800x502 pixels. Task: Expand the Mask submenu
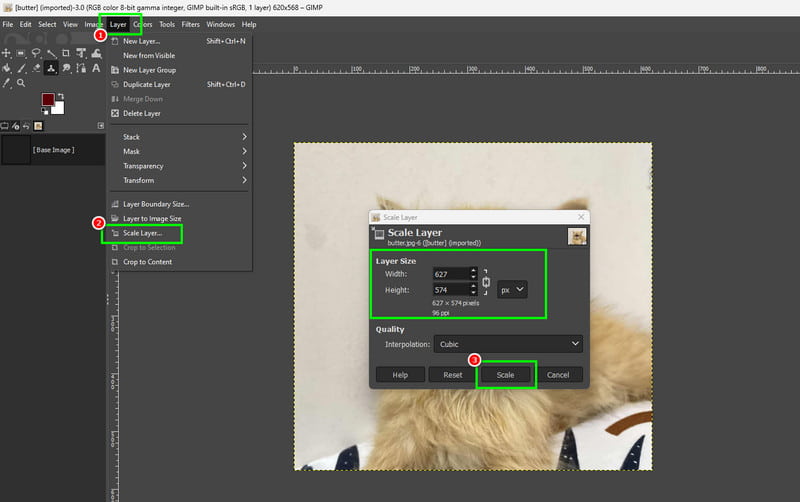click(179, 152)
